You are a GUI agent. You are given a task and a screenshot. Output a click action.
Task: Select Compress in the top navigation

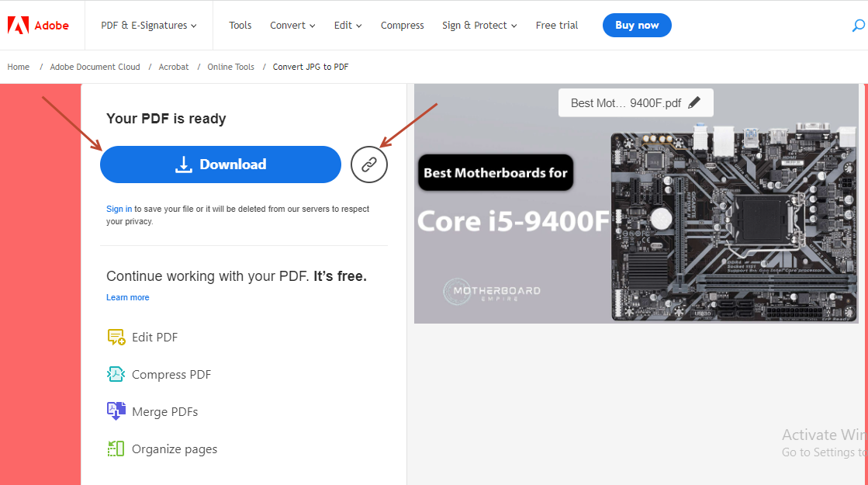pos(403,26)
